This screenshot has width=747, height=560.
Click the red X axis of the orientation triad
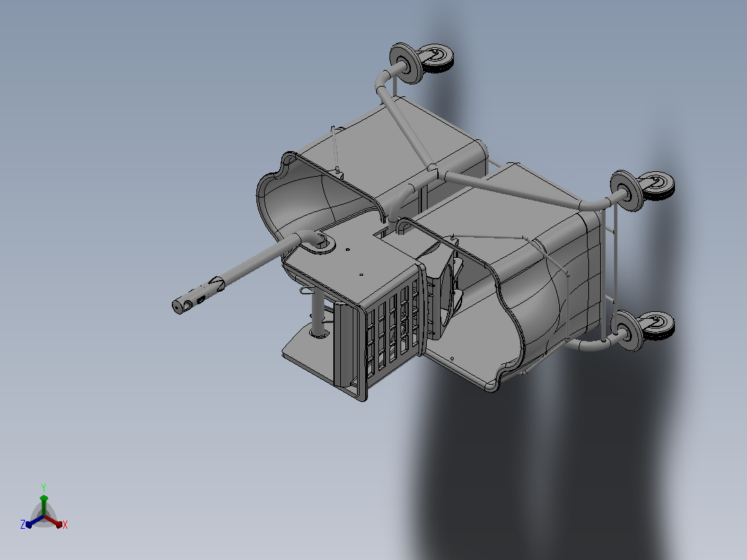click(x=53, y=521)
